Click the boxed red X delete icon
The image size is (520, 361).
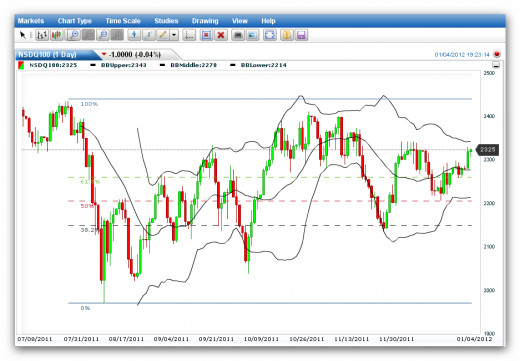[x=206, y=35]
